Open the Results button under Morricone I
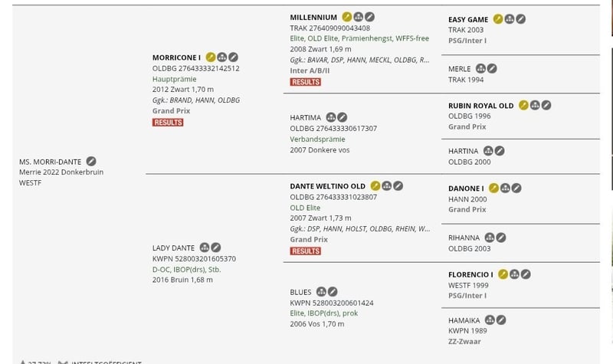 [x=168, y=122]
